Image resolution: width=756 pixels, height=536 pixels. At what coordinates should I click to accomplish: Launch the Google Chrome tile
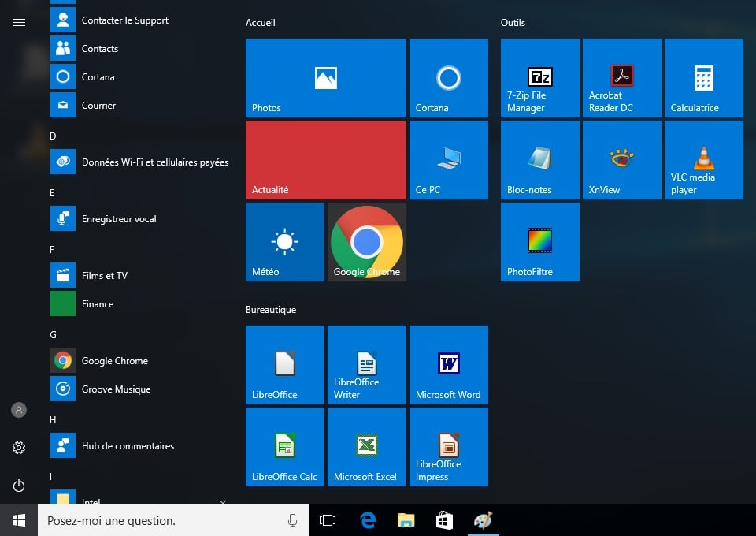[367, 242]
